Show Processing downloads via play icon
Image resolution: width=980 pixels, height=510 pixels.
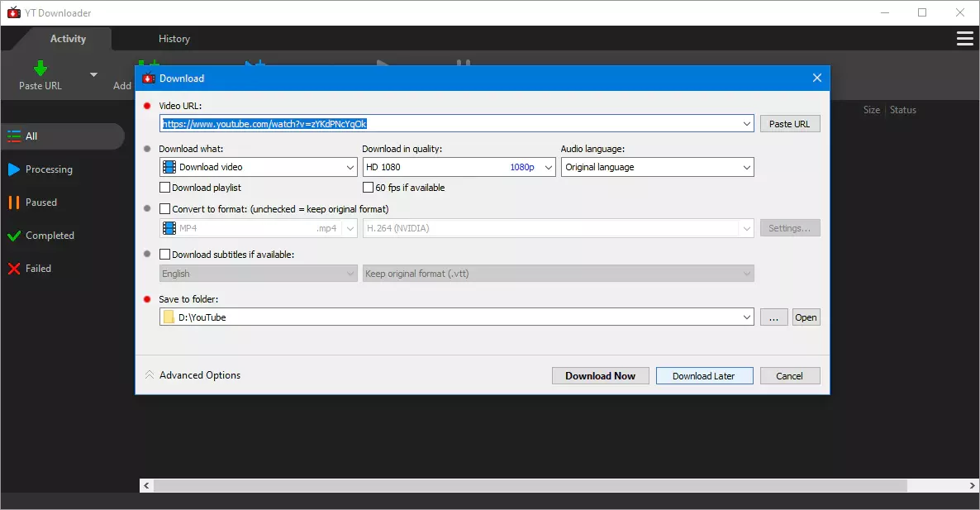[x=14, y=169]
